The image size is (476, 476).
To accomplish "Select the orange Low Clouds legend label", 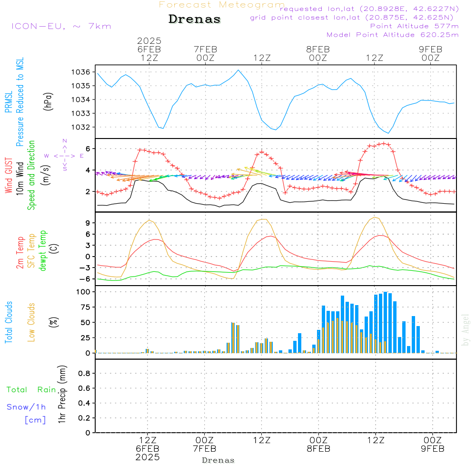I will [31, 322].
